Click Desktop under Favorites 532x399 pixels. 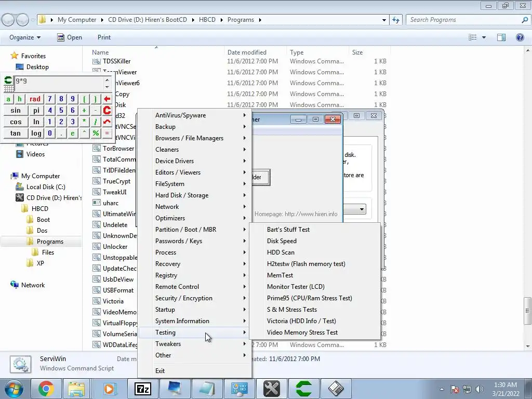click(x=37, y=67)
